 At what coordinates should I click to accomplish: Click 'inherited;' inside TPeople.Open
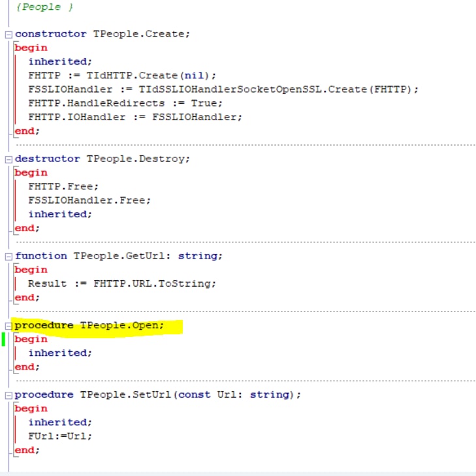60,353
